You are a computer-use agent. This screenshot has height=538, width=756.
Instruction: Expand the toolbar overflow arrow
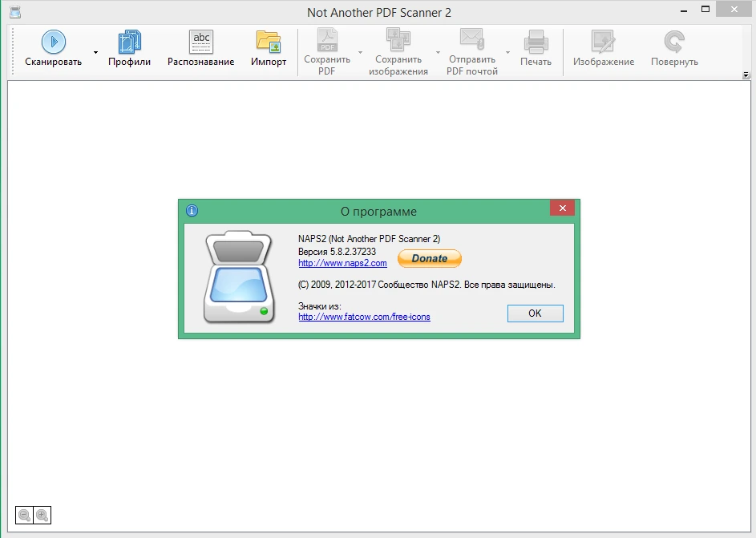746,75
